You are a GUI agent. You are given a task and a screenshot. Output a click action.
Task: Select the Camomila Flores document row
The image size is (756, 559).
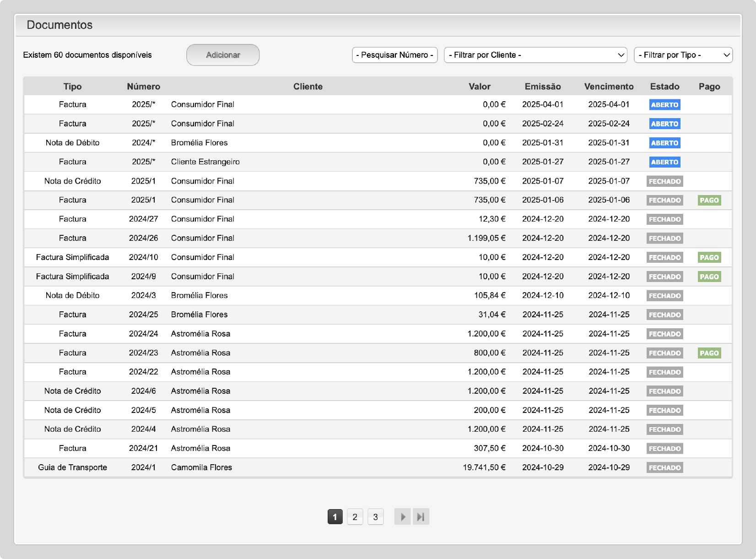pos(201,467)
